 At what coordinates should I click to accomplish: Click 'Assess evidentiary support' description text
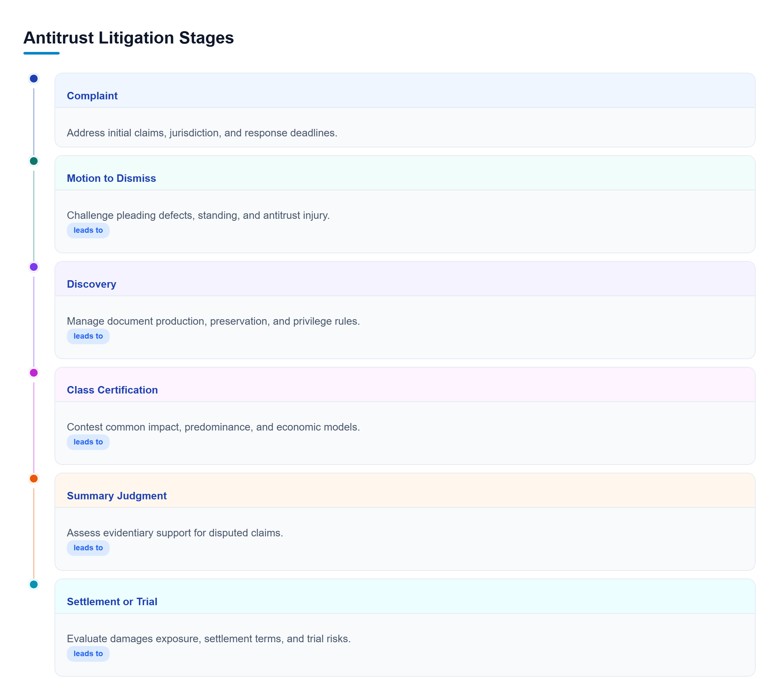[175, 532]
